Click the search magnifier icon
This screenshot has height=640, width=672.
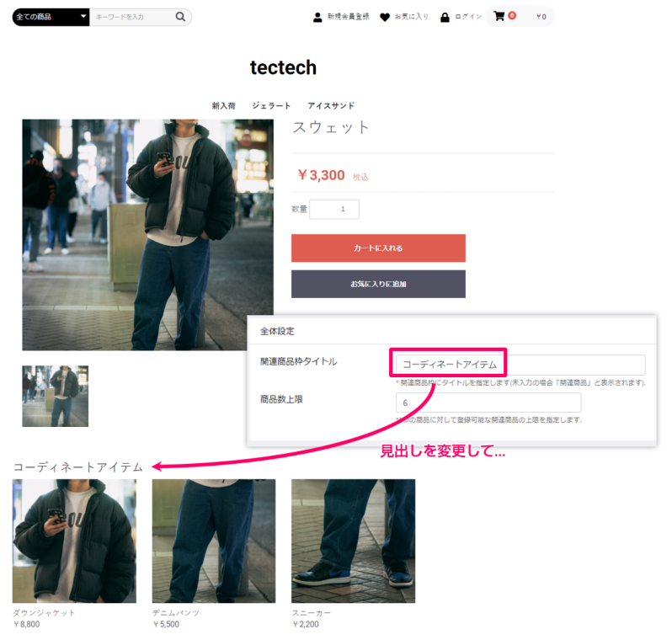pos(180,17)
